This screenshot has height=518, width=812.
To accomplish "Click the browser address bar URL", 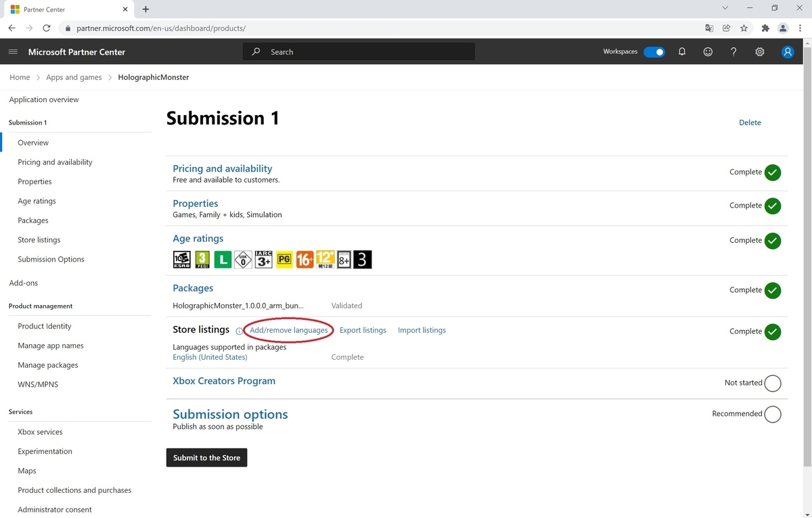I will 161,28.
